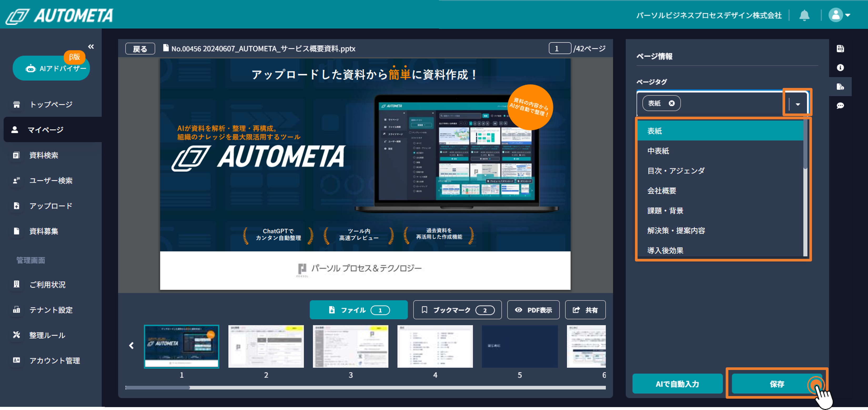This screenshot has width=868, height=410.
Task: Select slide thumbnail 4
Action: pyautogui.click(x=435, y=346)
